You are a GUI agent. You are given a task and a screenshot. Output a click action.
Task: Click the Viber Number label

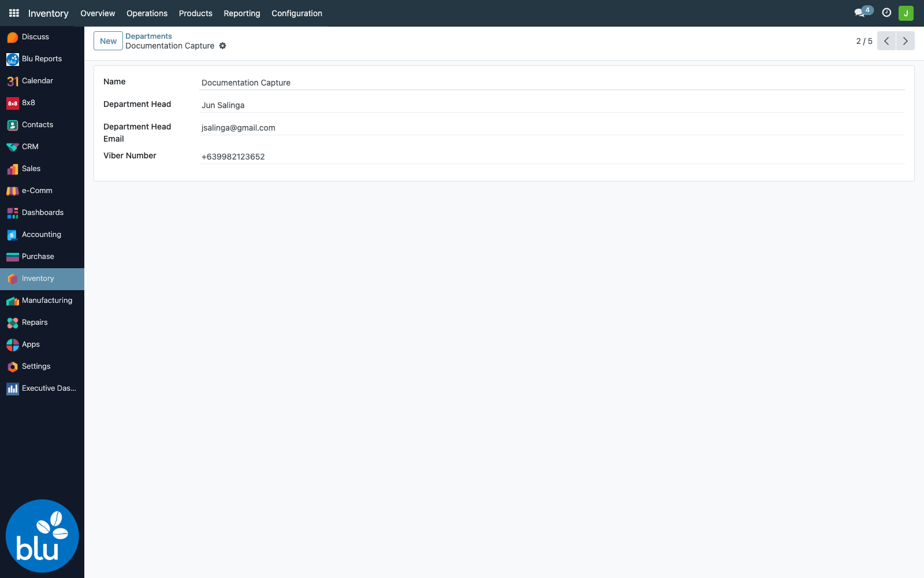130,155
